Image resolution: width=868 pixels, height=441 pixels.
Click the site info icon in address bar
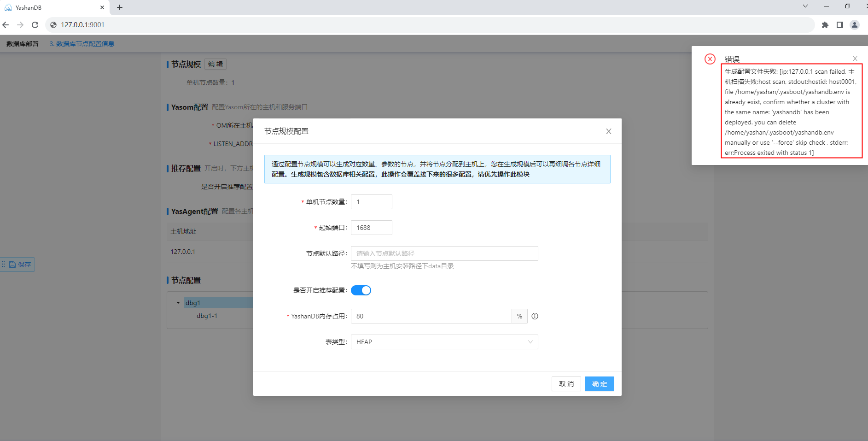point(53,25)
